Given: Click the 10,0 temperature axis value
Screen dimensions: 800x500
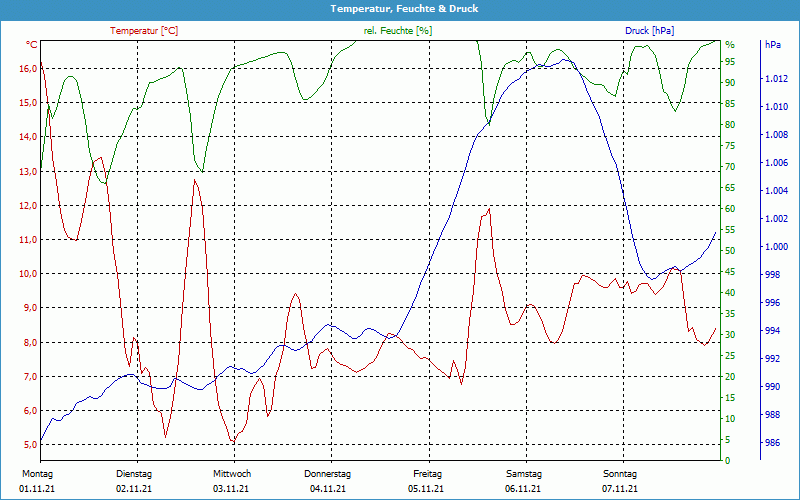Looking at the screenshot, I should coord(28,274).
